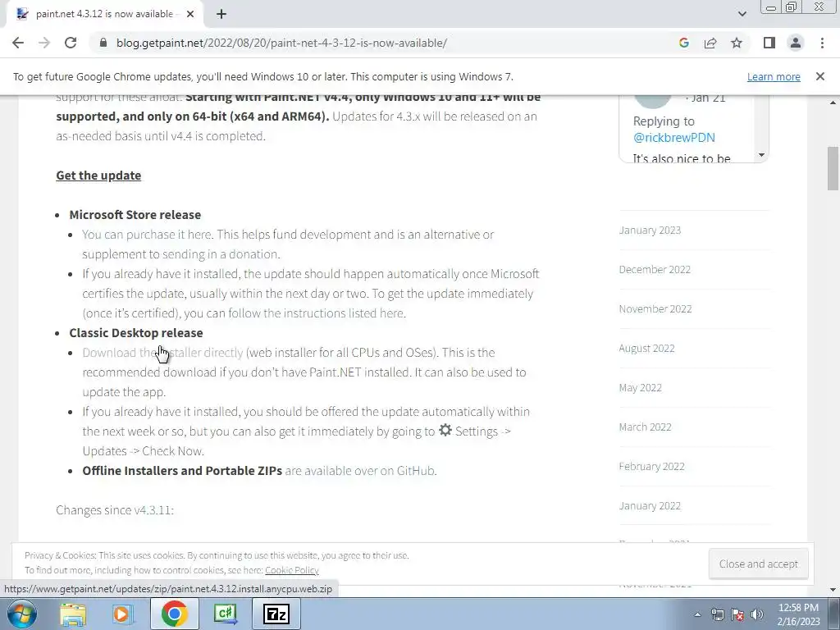
Task: Open network status tray icon
Action: (717, 614)
